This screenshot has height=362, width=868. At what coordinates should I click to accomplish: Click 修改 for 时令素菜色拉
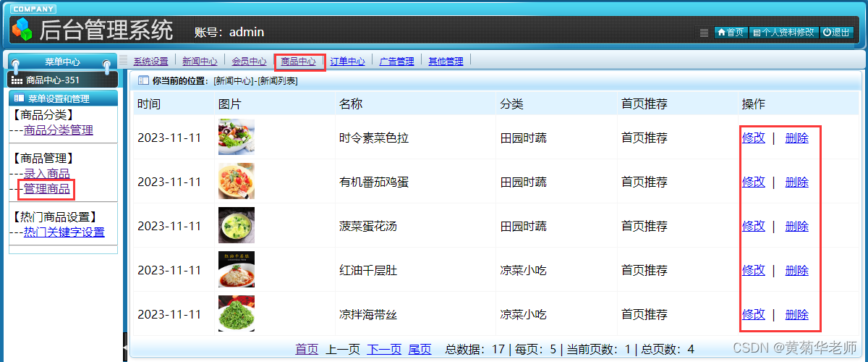[754, 138]
